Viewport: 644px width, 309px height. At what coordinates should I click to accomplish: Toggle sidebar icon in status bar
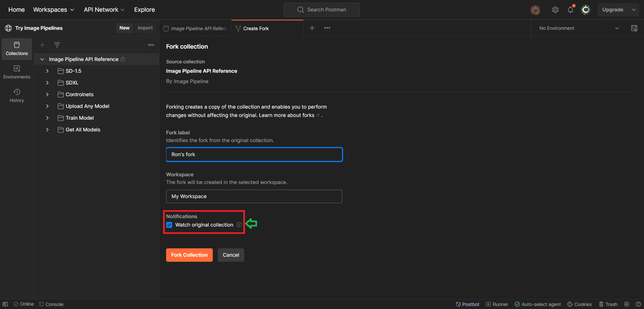tap(5, 304)
